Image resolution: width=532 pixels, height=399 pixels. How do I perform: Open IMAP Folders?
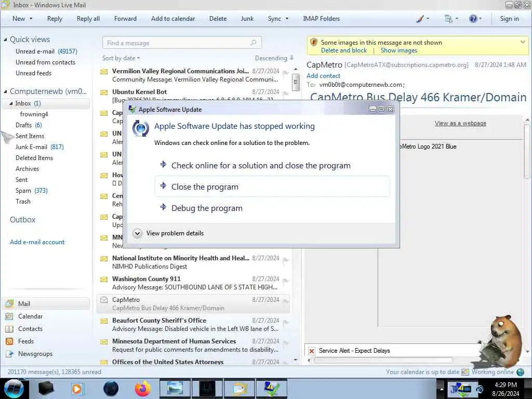tap(321, 19)
